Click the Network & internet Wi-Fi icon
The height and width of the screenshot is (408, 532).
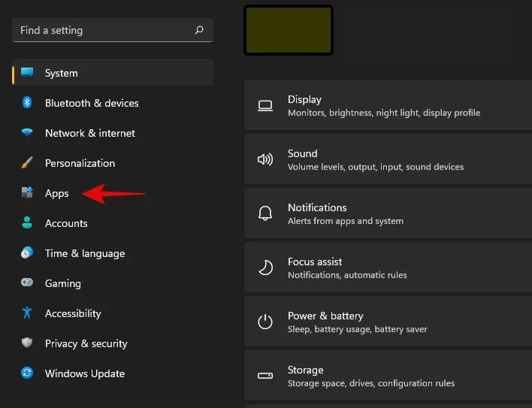(27, 133)
